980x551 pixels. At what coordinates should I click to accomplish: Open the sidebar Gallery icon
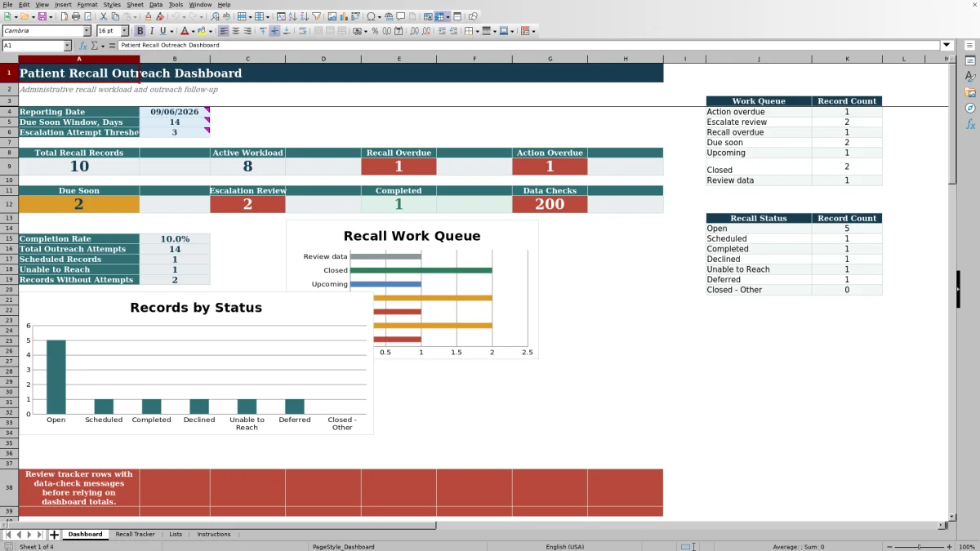click(x=970, y=92)
